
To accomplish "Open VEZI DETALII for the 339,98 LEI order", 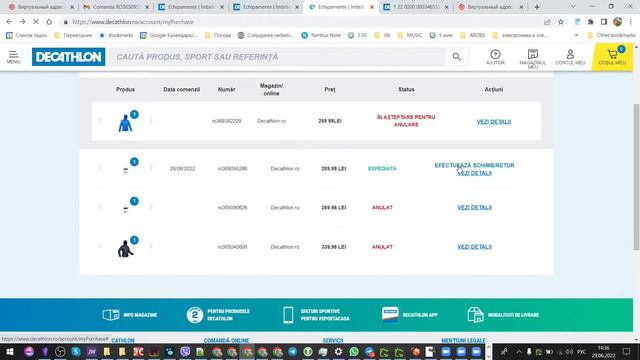I will tap(474, 247).
